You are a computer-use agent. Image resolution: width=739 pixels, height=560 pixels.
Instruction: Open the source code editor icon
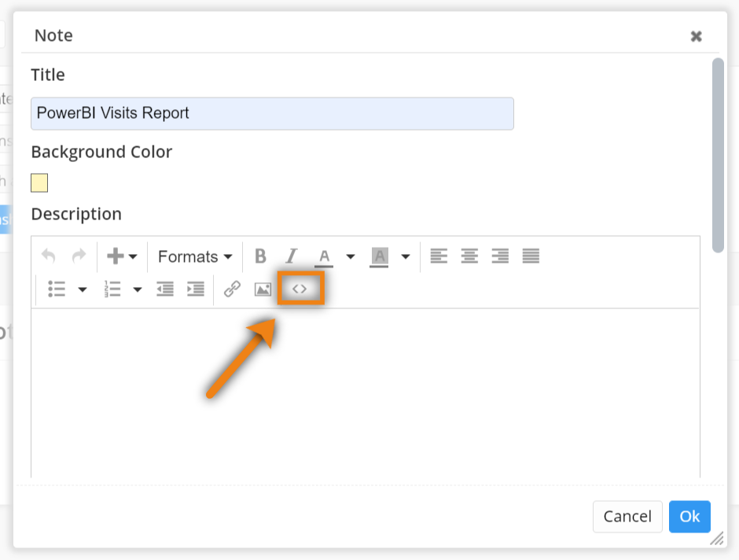[x=300, y=289]
